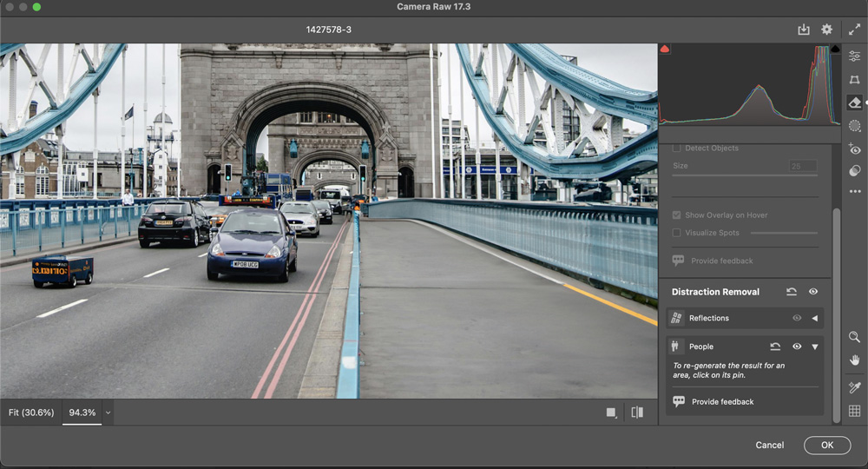868x469 pixels.
Task: Select the Geometry crop tool icon
Action: [x=854, y=80]
